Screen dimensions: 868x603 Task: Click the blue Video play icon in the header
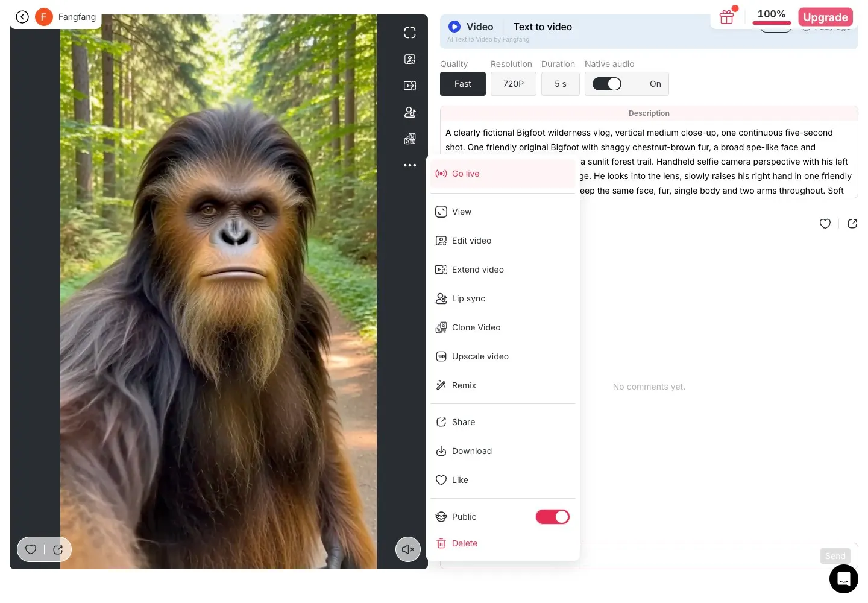454,27
